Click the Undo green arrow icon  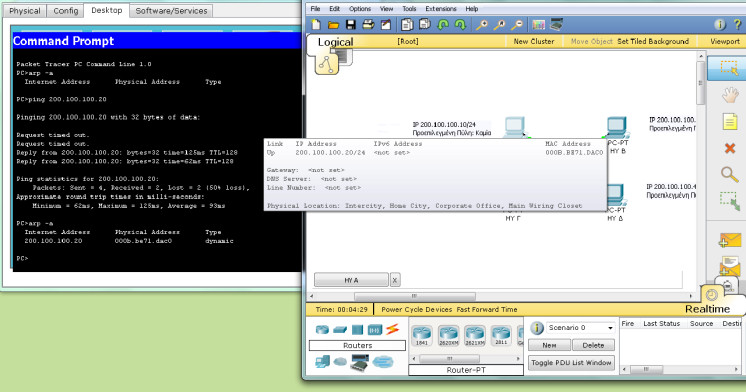[x=442, y=25]
